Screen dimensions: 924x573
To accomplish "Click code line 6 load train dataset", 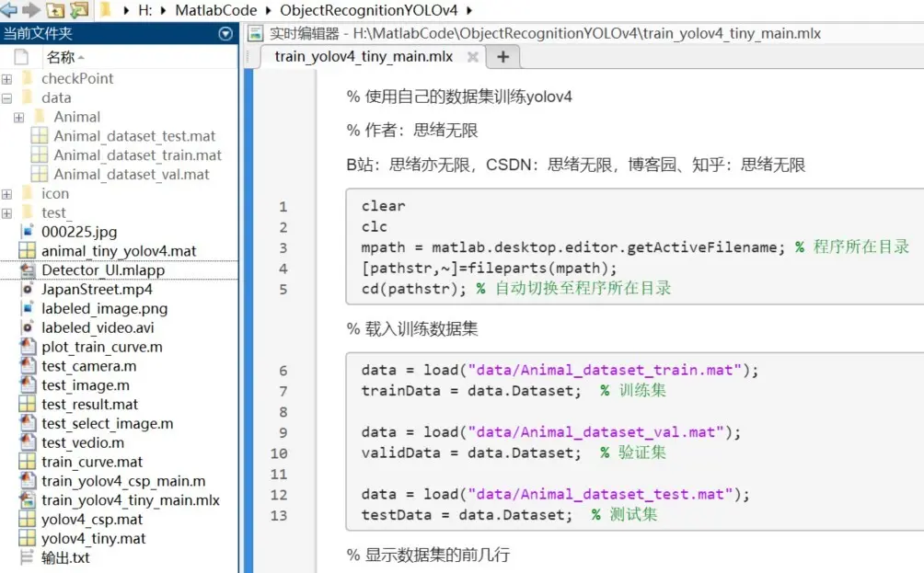I will pyautogui.click(x=560, y=370).
